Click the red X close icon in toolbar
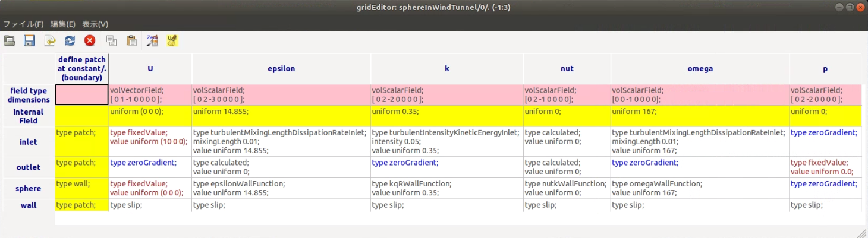This screenshot has width=868, height=238. click(90, 41)
